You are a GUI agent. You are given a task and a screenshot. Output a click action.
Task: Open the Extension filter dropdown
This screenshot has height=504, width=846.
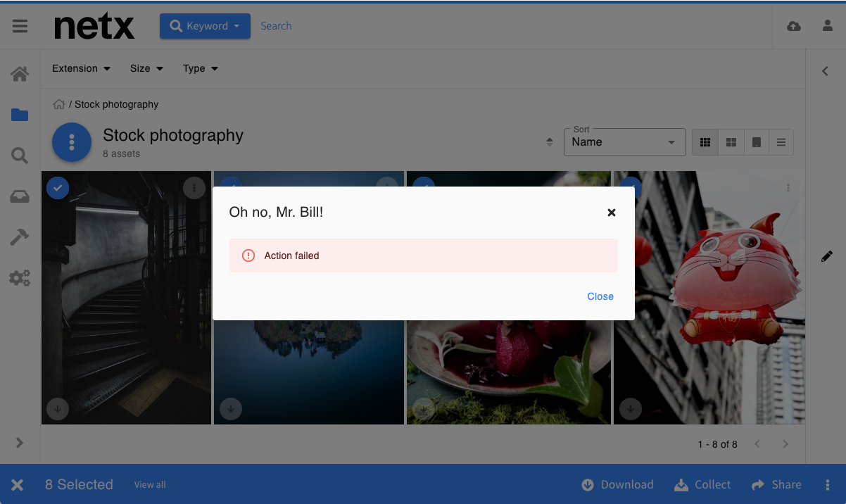pos(82,68)
